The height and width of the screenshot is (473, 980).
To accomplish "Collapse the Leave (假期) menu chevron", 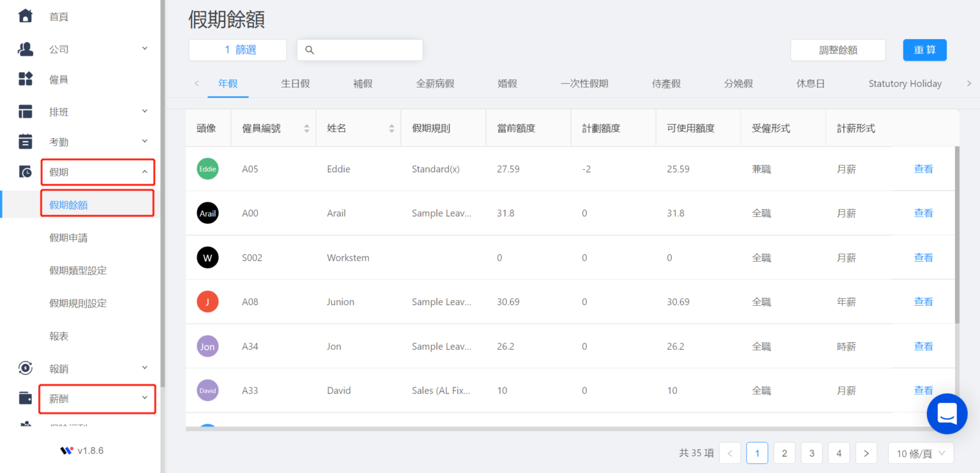I will [145, 172].
